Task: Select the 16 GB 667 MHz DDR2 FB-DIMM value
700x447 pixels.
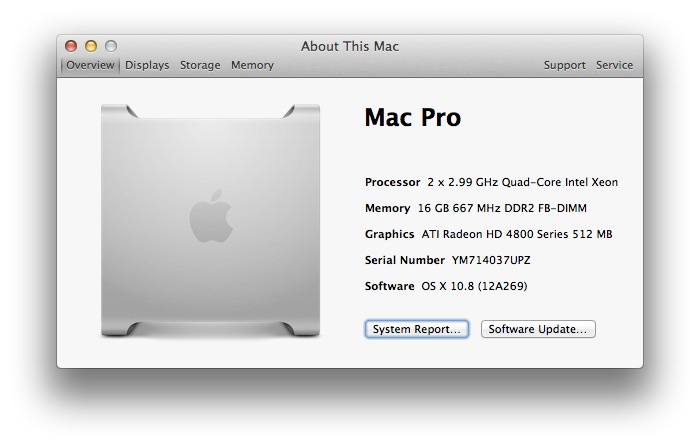Action: tap(502, 208)
